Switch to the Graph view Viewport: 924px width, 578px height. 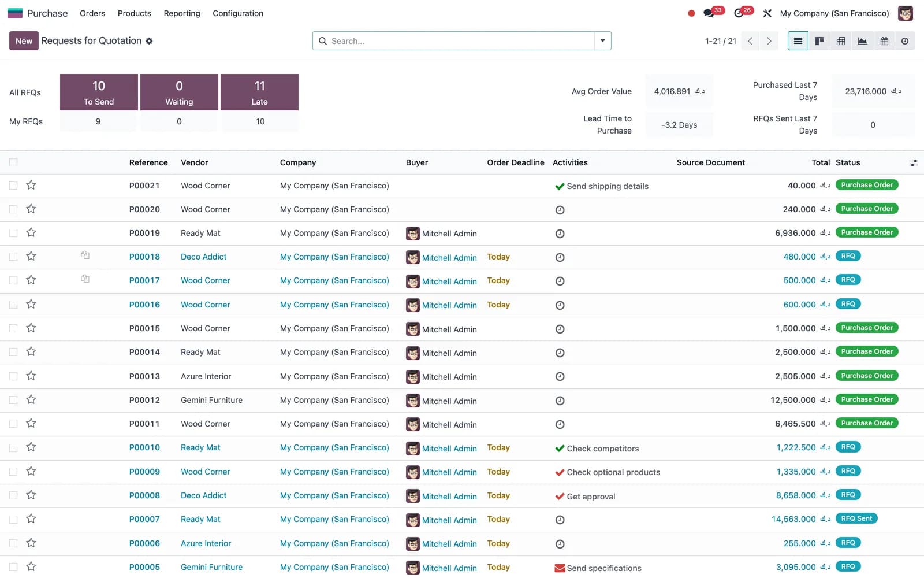tap(862, 41)
